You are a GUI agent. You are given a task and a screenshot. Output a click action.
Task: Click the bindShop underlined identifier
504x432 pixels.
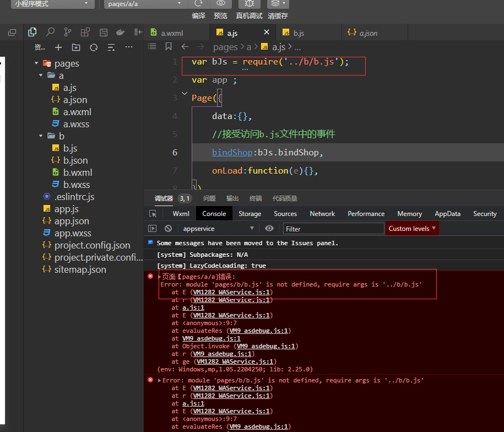tap(232, 152)
